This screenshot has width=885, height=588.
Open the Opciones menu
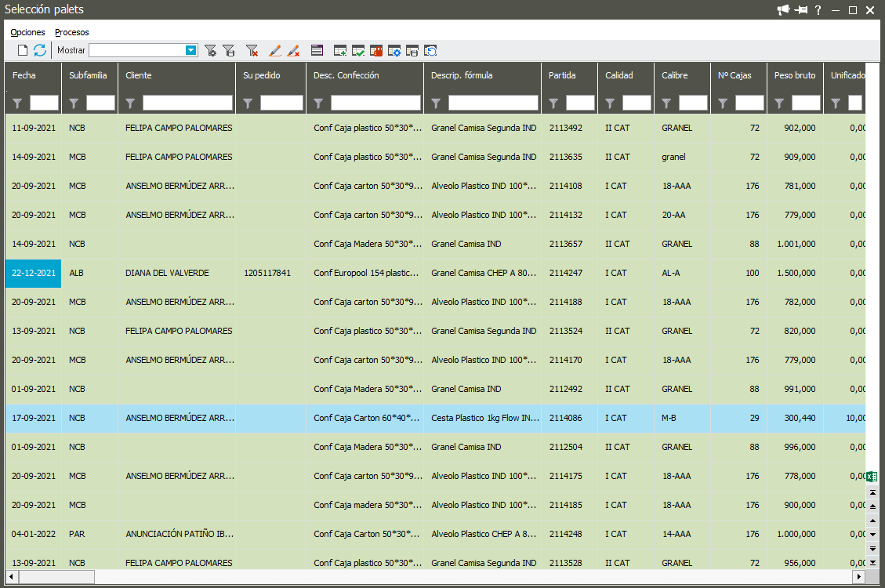pyautogui.click(x=27, y=32)
